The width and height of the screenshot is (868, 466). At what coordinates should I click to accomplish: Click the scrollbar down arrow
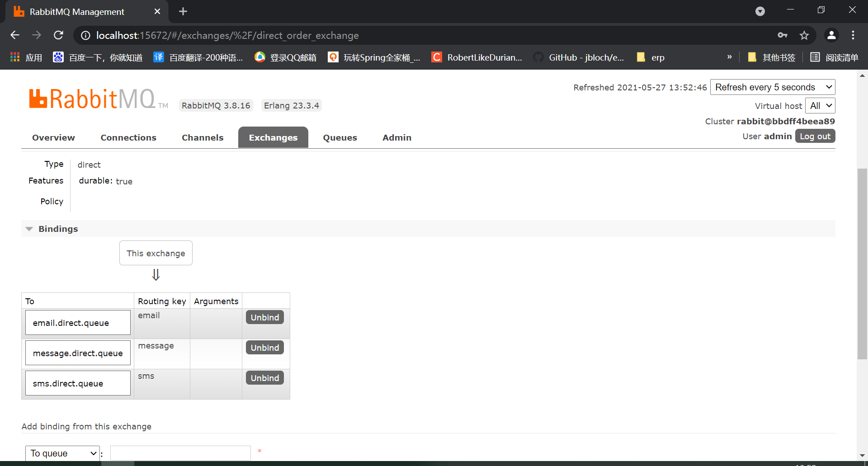click(862, 456)
